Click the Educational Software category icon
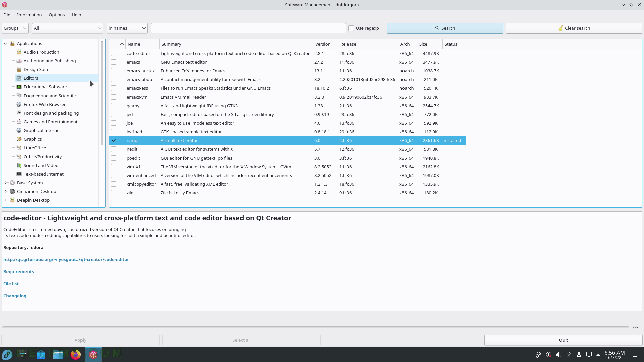Viewport: 644px width, 362px height. click(x=19, y=87)
